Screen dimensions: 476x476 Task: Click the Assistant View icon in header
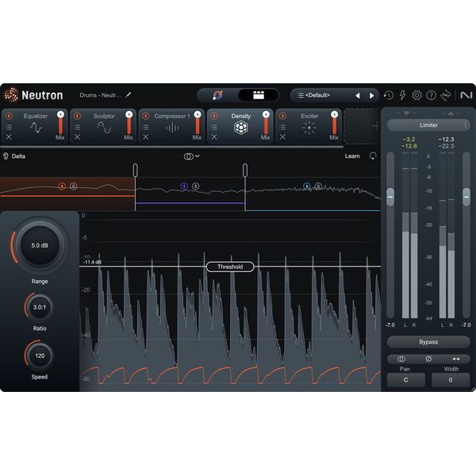218,95
